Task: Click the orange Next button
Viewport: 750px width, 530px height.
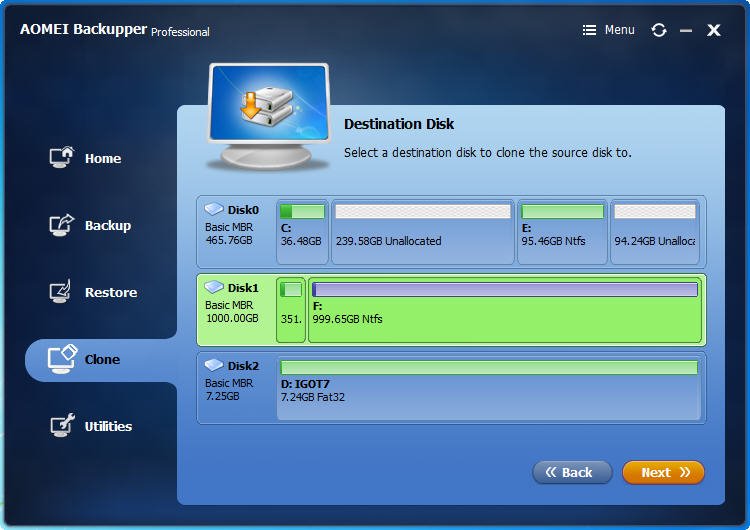Action: [x=663, y=473]
